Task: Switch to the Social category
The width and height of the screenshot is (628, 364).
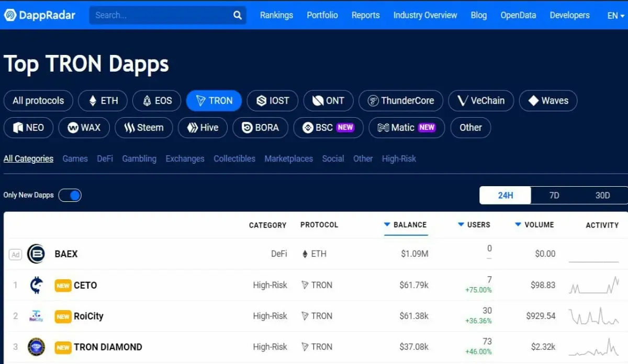Action: coord(333,158)
